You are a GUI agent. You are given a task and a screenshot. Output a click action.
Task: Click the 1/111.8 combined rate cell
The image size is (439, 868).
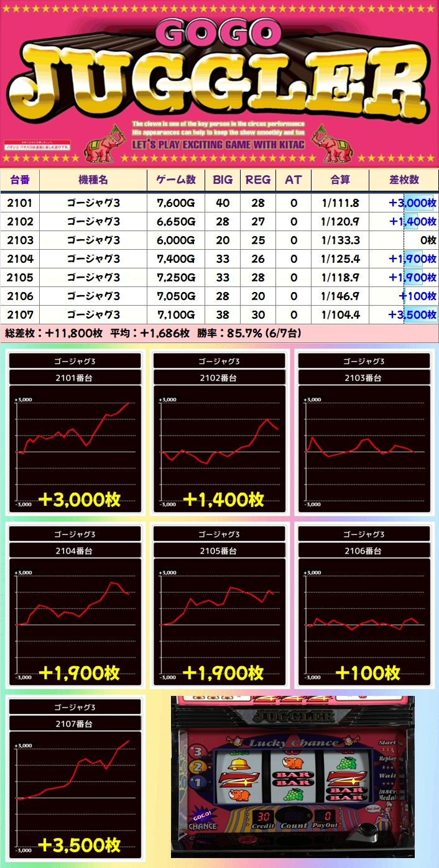(x=340, y=203)
